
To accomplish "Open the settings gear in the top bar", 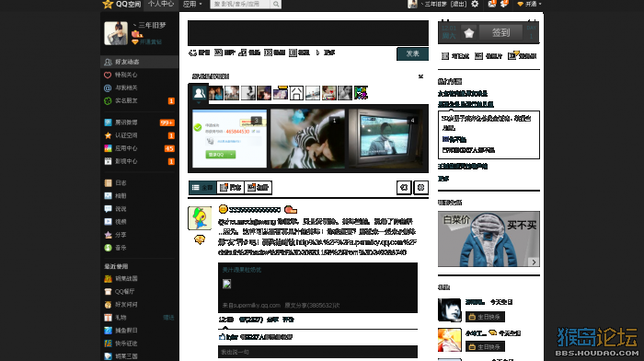I will click(x=475, y=4).
